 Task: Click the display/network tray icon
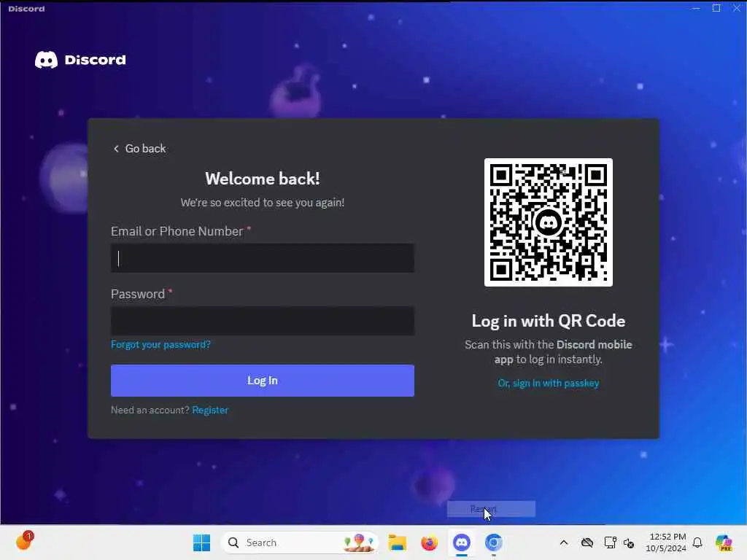click(x=610, y=542)
